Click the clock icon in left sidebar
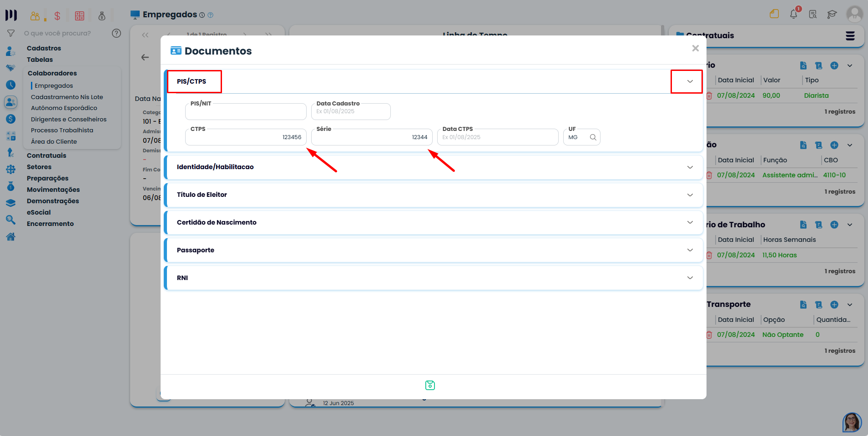This screenshot has height=436, width=868. tap(11, 85)
